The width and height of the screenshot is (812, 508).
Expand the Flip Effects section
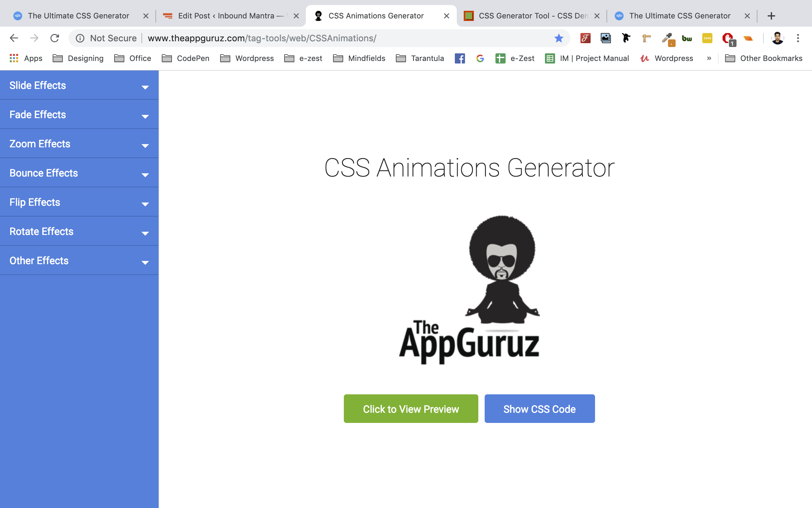(79, 202)
